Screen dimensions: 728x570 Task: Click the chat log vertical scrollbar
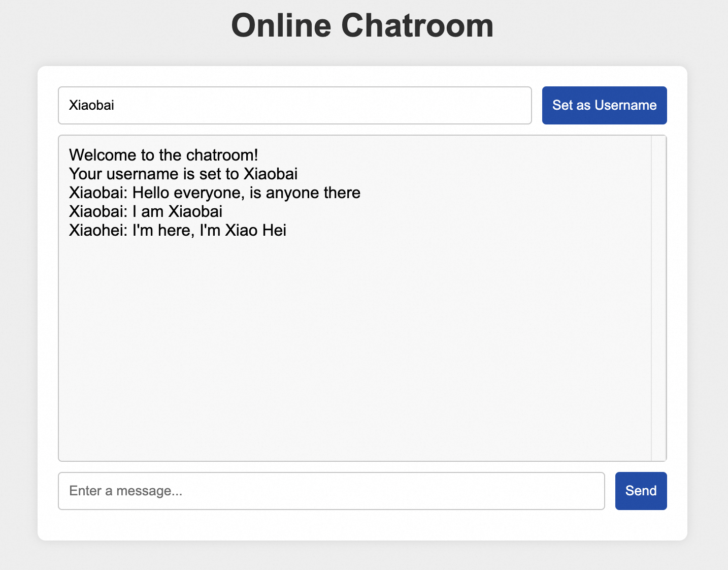tap(658, 298)
